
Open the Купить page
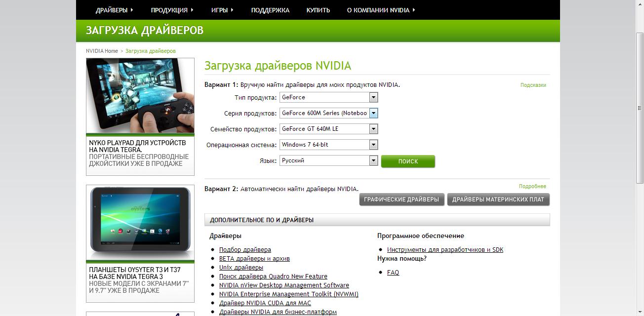pyautogui.click(x=318, y=10)
